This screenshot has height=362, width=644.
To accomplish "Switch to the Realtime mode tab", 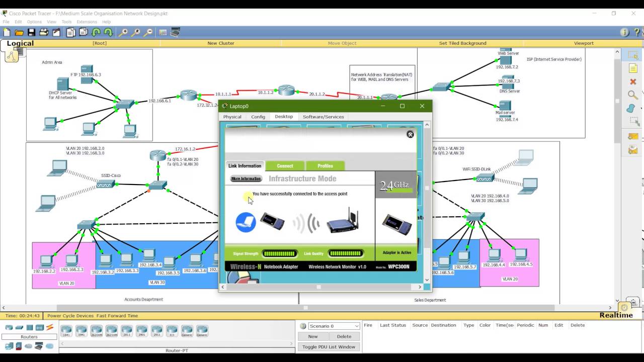I will coord(616,315).
